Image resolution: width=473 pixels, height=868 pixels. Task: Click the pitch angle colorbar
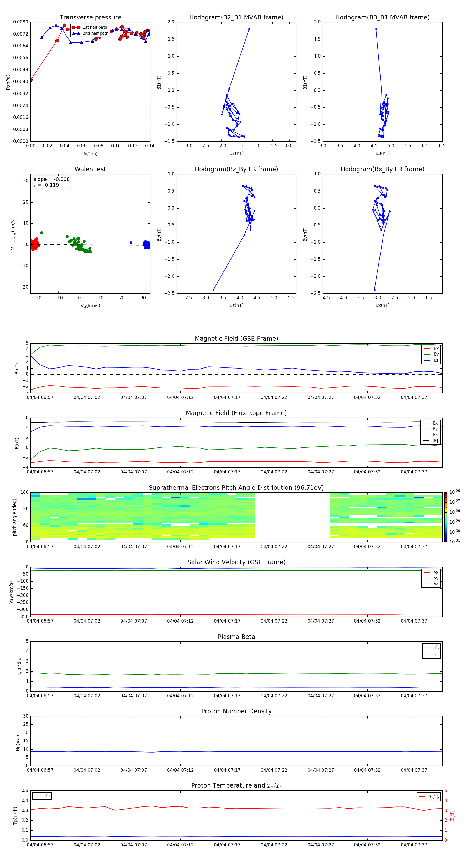click(446, 517)
